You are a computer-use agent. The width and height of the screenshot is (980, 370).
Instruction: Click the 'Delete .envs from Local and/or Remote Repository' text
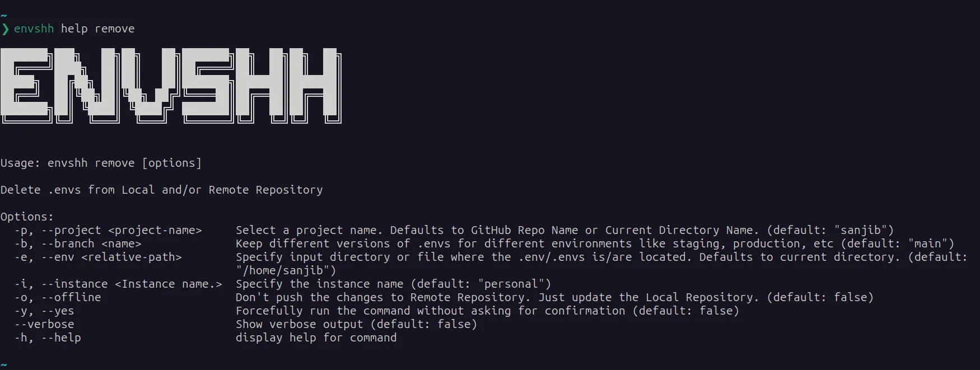(x=161, y=190)
